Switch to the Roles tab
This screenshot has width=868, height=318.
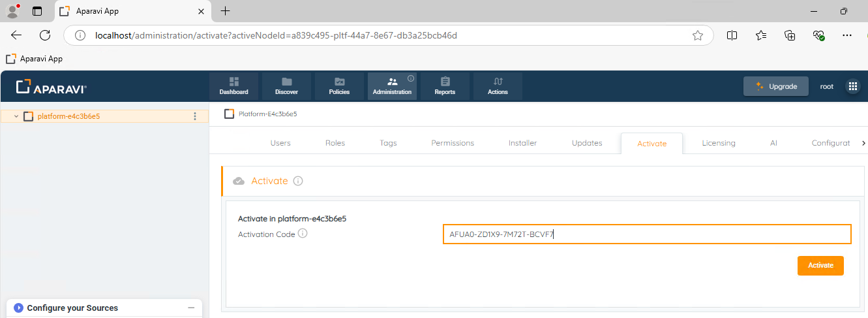coord(335,143)
